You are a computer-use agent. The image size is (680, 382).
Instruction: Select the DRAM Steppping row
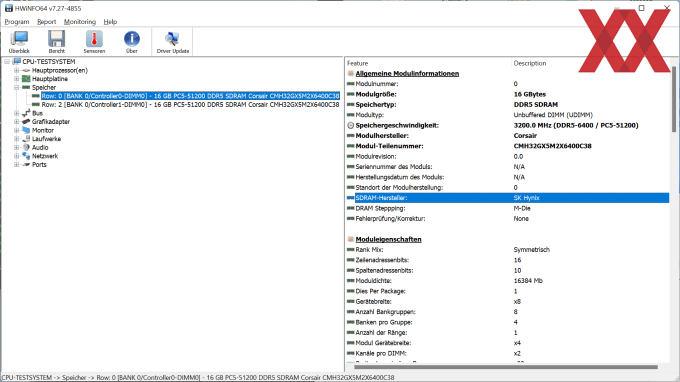(508, 209)
